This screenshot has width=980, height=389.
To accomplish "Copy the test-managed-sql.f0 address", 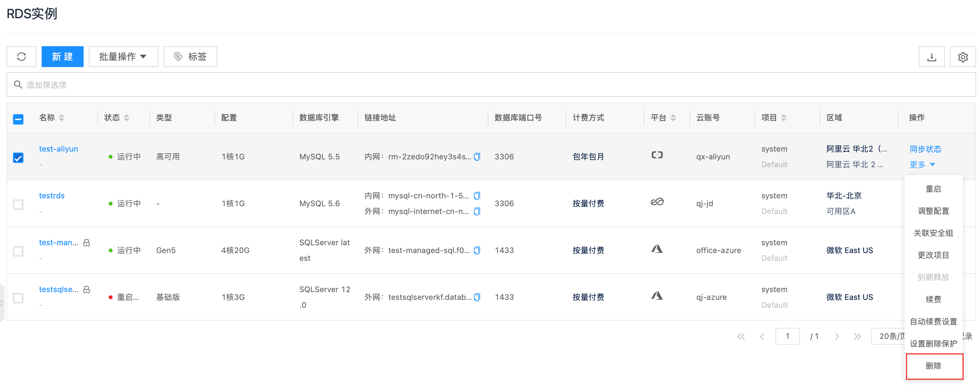I will 477,250.
